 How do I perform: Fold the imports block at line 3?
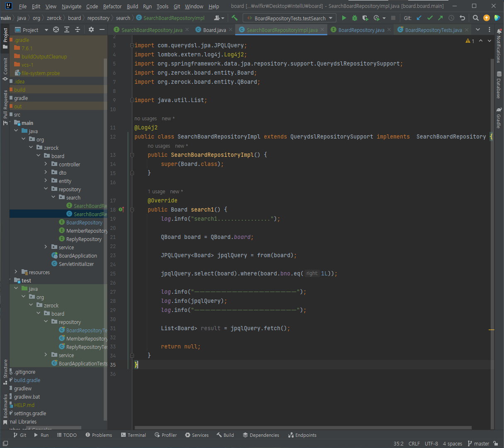pyautogui.click(x=132, y=45)
